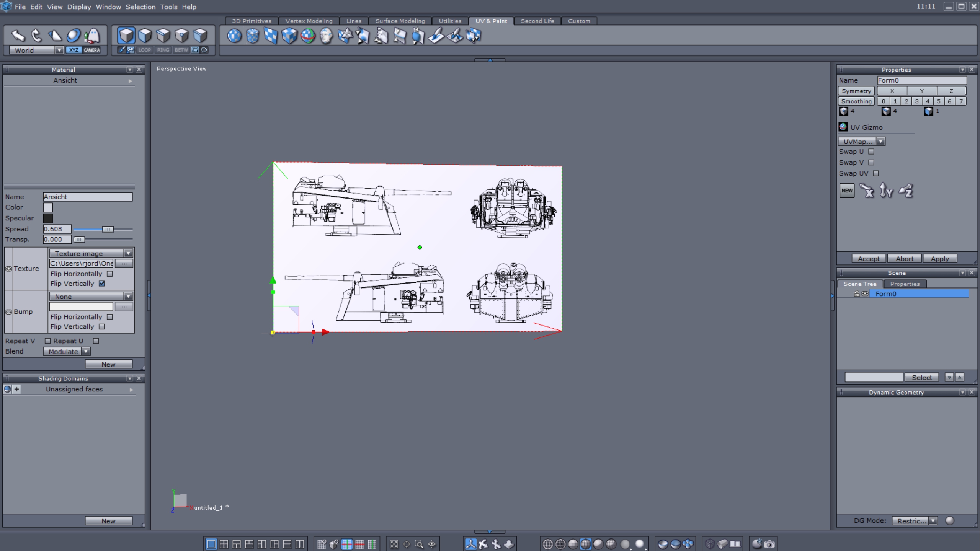Click the camera snapshot icon in bottom bar
Image resolution: width=980 pixels, height=551 pixels.
point(769,544)
